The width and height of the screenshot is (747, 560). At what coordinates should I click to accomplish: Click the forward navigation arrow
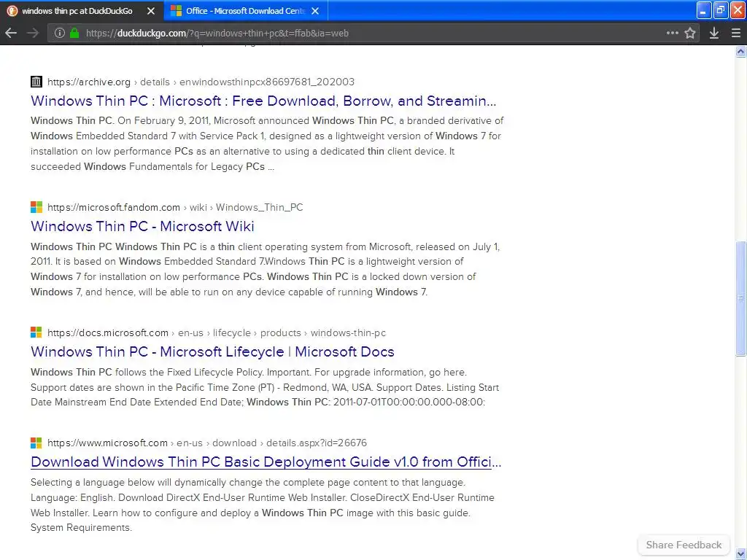click(x=33, y=33)
